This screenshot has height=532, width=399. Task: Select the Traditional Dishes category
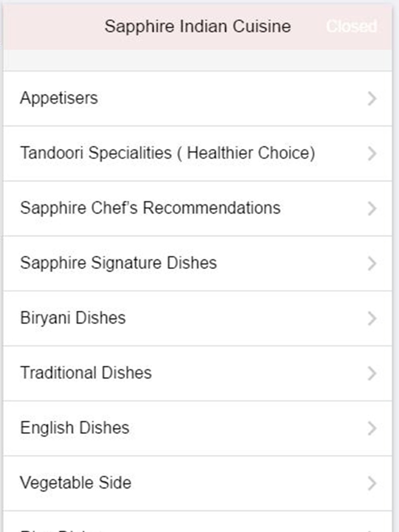(198, 374)
